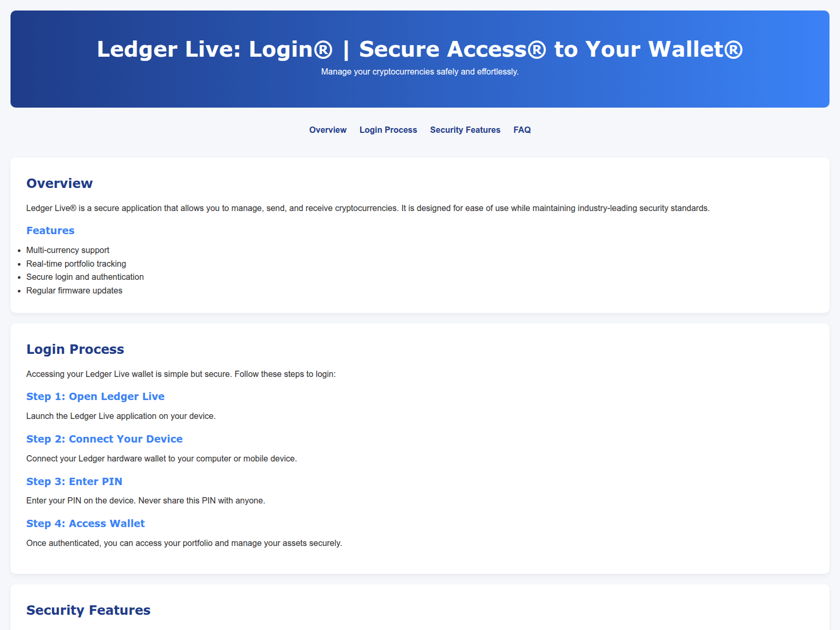
Task: Select 'Regular firmware updates' list item
Action: 74,290
